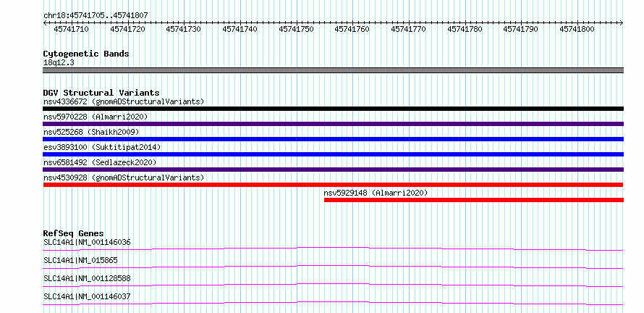The width and height of the screenshot is (644, 313).
Task: Open variant label nsv525268 (Shaikh2009)
Action: [91, 132]
